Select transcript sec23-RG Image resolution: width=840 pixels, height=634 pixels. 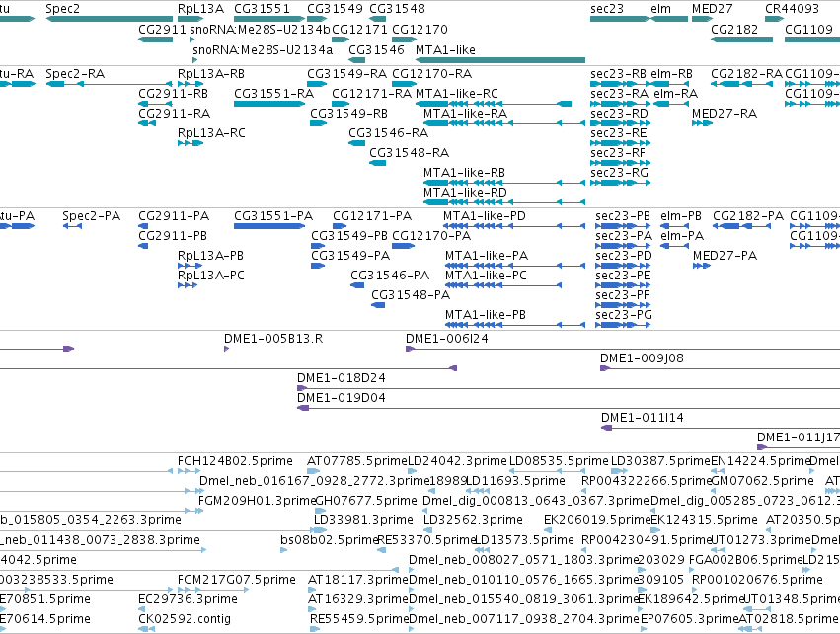pyautogui.click(x=620, y=183)
